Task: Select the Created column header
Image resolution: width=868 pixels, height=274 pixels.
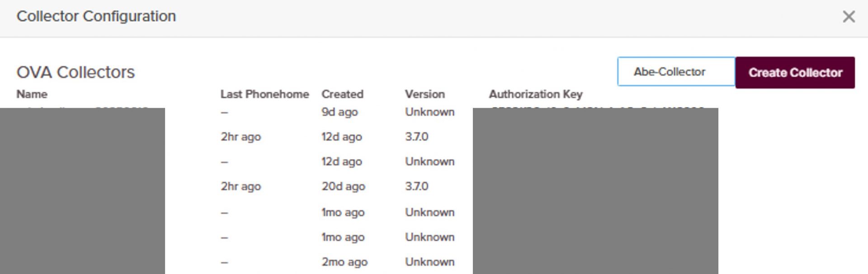Action: tap(342, 94)
